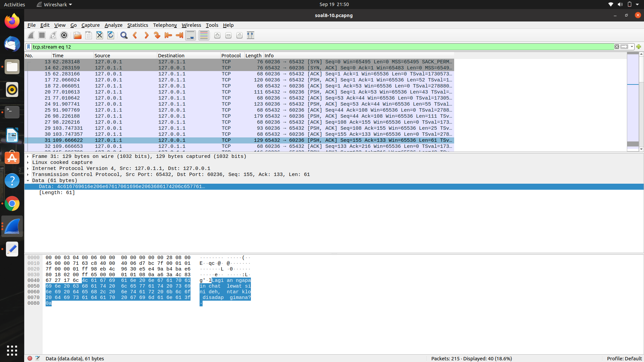Close the capture file icon

pos(100,35)
